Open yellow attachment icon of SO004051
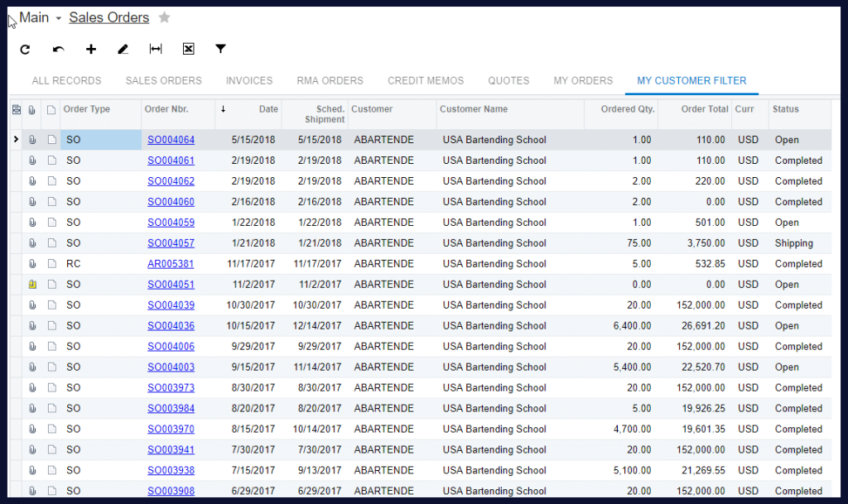This screenshot has height=504, width=848. (x=32, y=284)
